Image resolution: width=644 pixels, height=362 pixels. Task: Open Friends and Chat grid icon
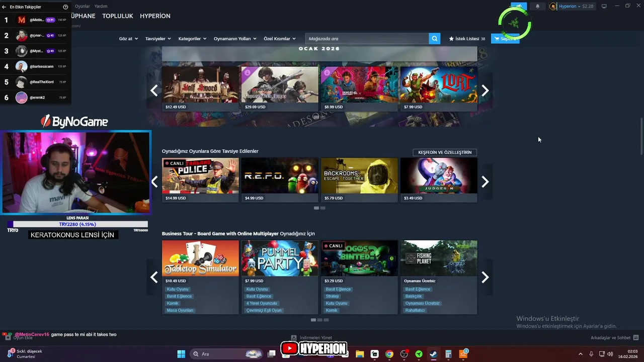[636, 337]
